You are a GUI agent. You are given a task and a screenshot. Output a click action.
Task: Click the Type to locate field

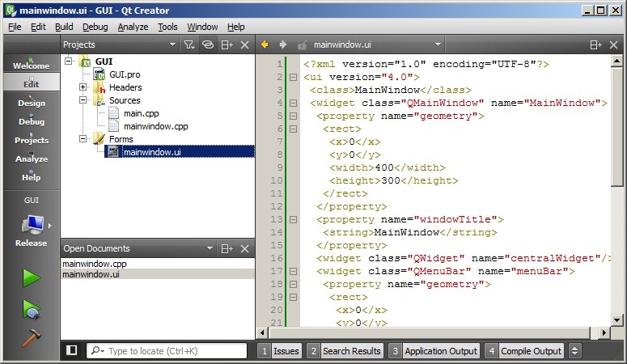(167, 351)
